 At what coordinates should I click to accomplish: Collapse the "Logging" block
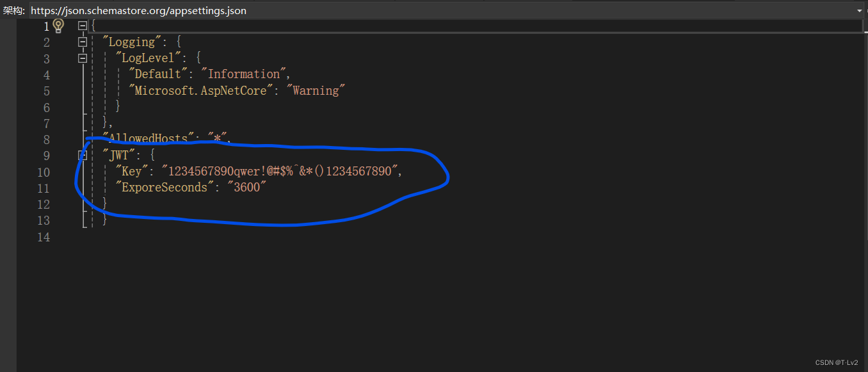click(82, 42)
